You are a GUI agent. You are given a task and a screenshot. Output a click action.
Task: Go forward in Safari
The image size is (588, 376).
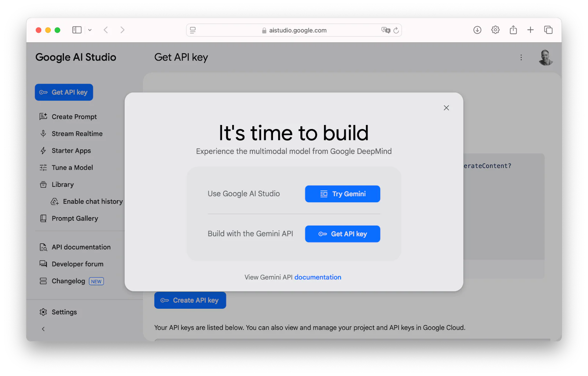[122, 30]
